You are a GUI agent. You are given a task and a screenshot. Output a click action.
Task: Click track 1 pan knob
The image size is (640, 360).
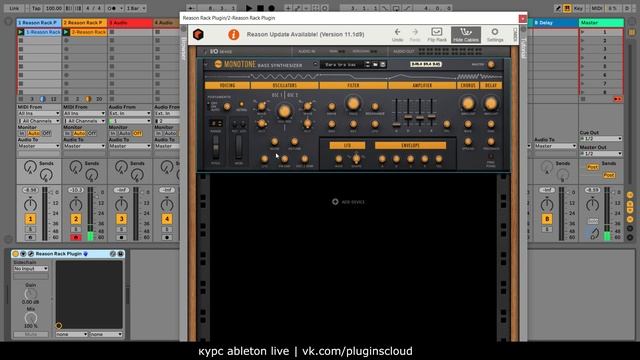tap(30, 204)
